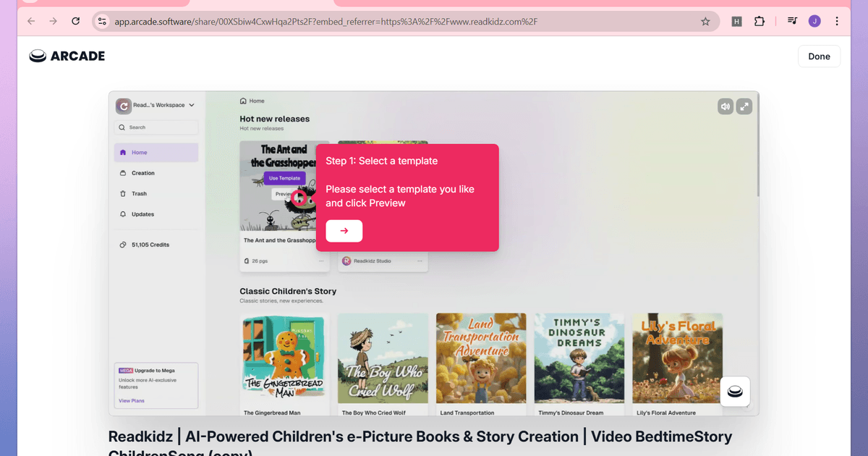Open The Gingerbread Man book thumbnail
868x456 pixels.
(284, 358)
